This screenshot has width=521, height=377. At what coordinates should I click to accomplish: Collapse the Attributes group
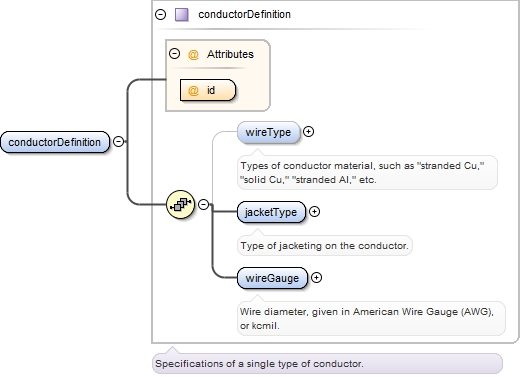pos(174,54)
